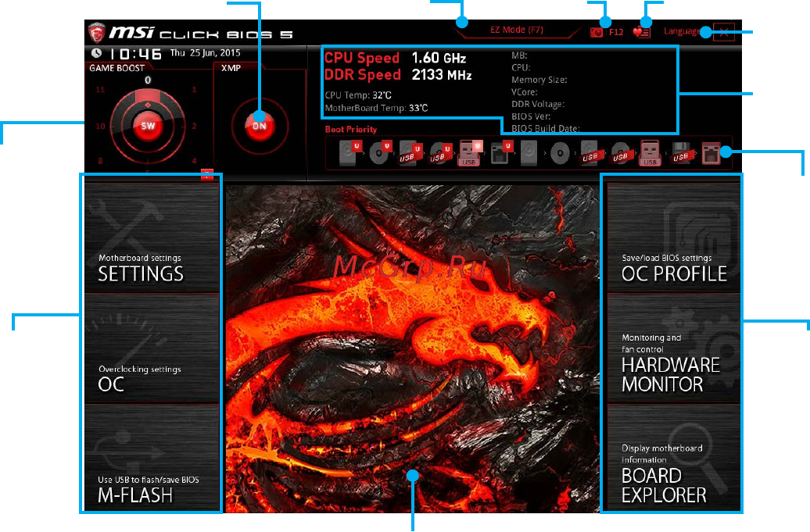Select legacy network boot device at end
810x532 pixels.
[711, 154]
